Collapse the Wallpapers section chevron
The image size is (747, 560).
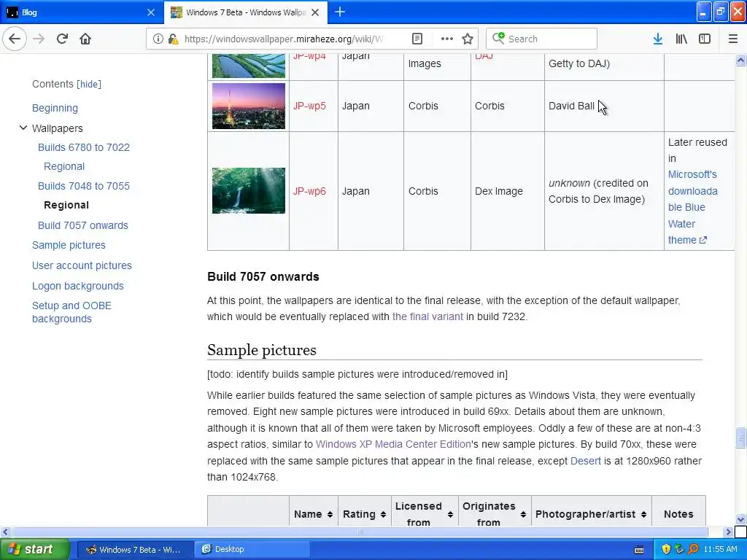pyautogui.click(x=23, y=128)
